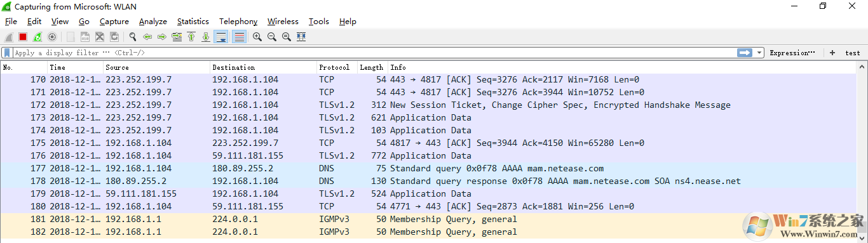Open the Telephony menu

[x=238, y=22]
